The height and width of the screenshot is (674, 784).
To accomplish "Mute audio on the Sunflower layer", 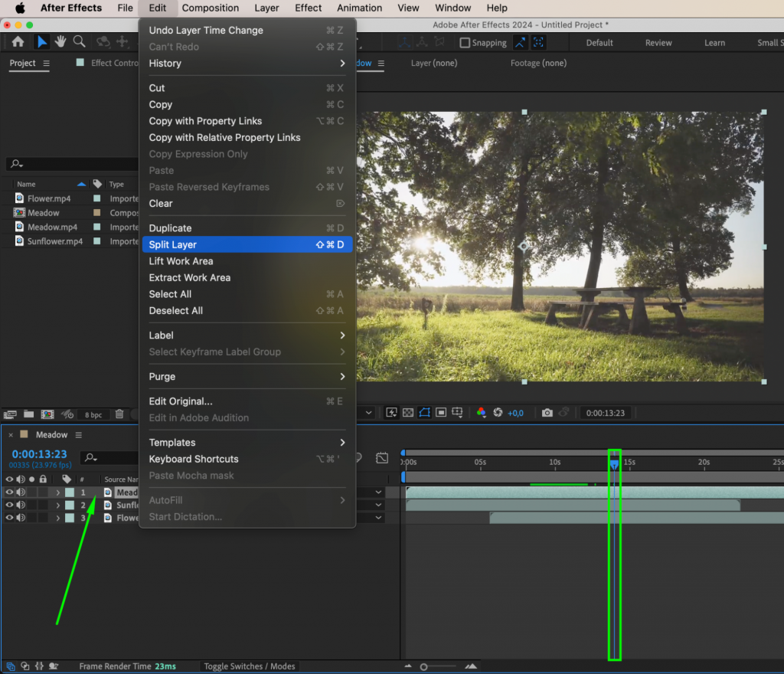I will tap(21, 505).
